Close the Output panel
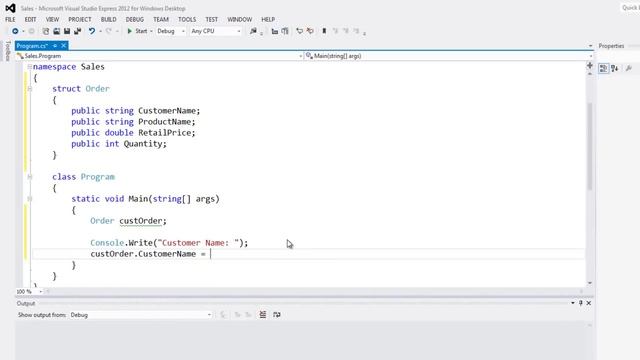Image resolution: width=640 pixels, height=360 pixels. (589, 303)
